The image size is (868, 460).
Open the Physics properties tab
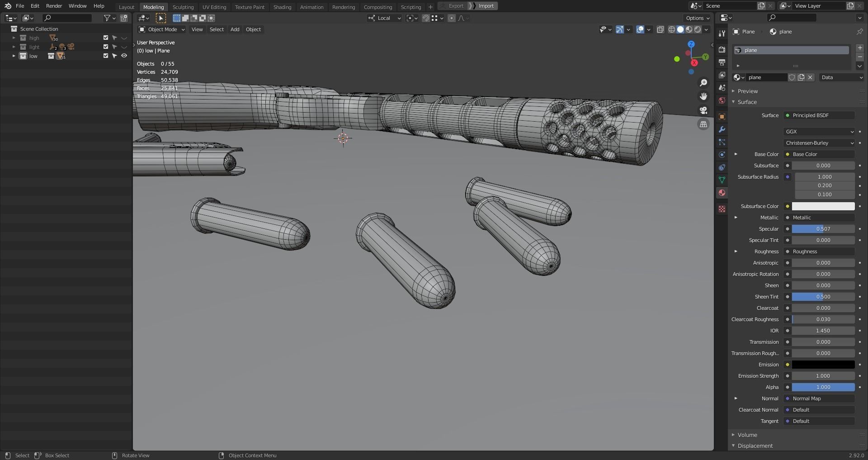pyautogui.click(x=722, y=155)
